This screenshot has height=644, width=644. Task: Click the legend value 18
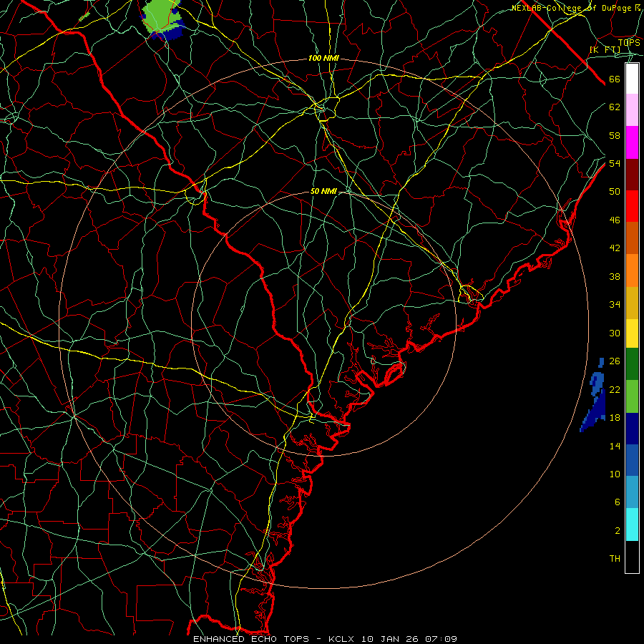click(x=615, y=418)
